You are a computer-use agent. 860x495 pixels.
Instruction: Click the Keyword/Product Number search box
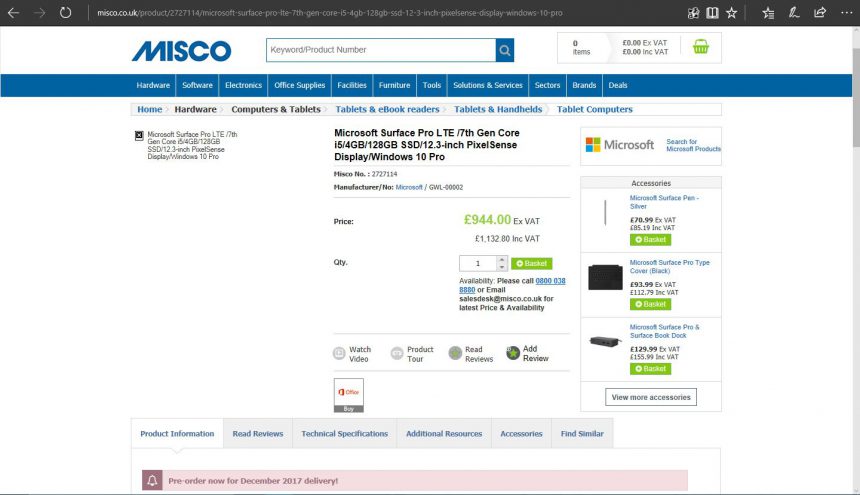click(381, 50)
